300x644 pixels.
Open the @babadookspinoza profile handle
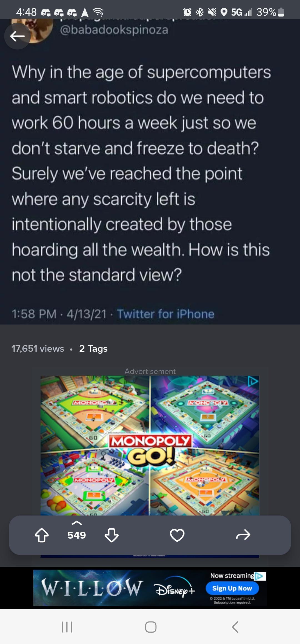click(114, 30)
